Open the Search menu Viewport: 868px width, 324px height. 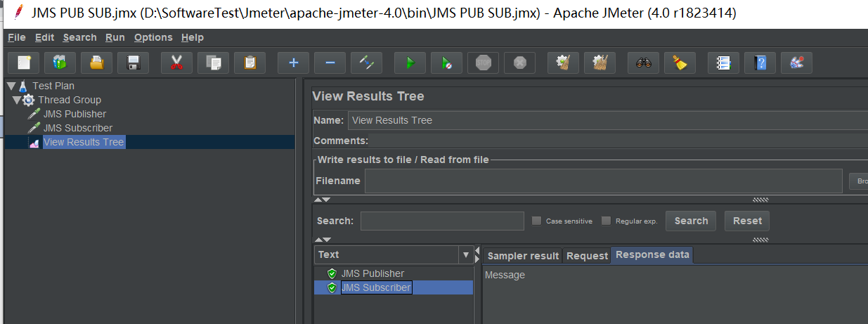pyautogui.click(x=79, y=37)
